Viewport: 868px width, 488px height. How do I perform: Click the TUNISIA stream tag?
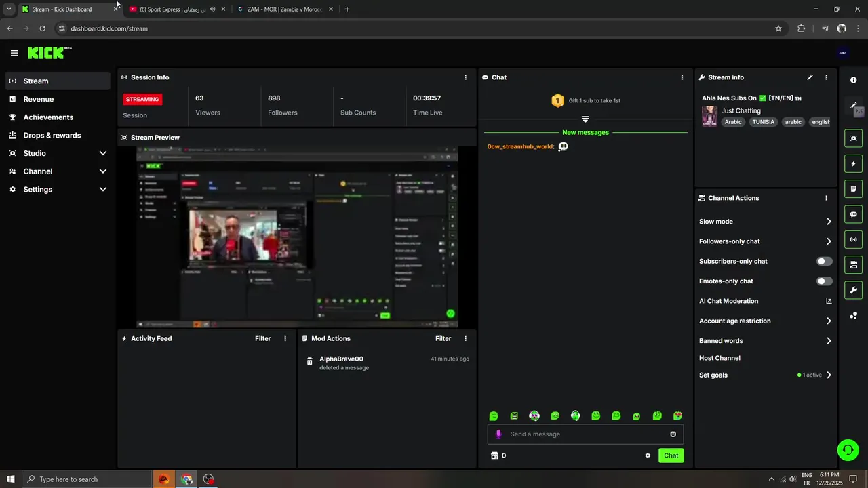[x=763, y=122]
